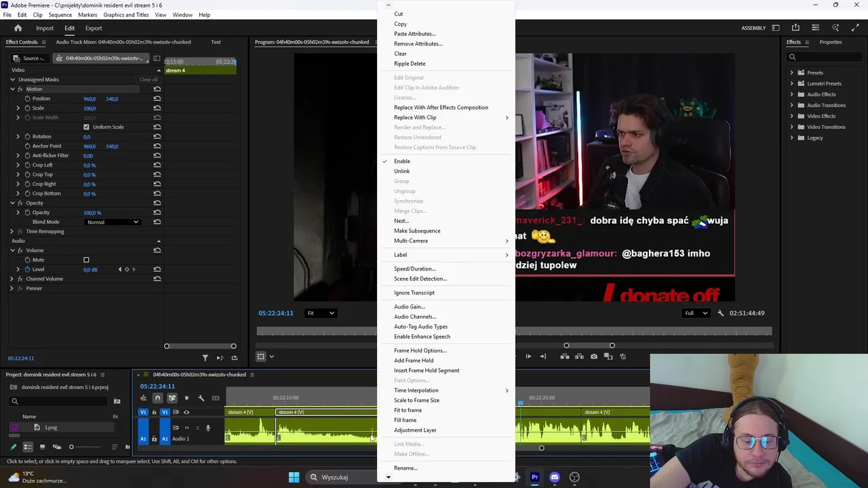Open the Sequence menu in menu bar
The height and width of the screenshot is (488, 868).
[60, 15]
